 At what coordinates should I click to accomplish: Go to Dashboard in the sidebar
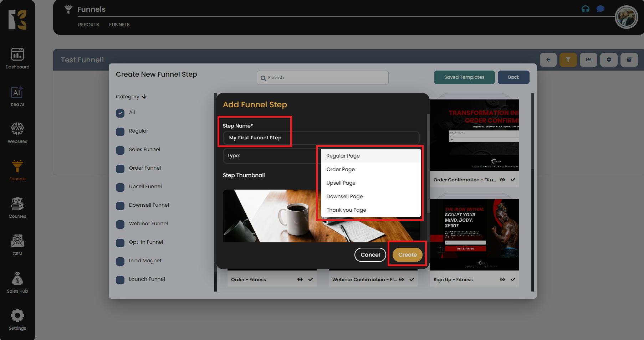(17, 55)
